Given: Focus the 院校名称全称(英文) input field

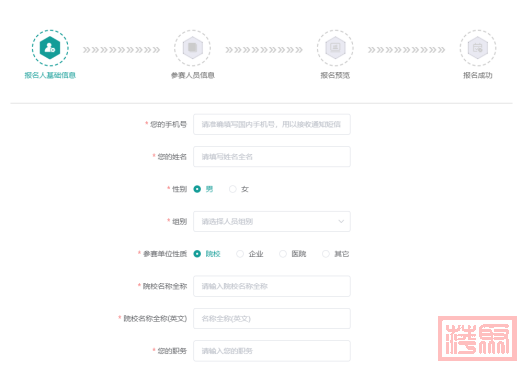Looking at the screenshot, I should [272, 319].
